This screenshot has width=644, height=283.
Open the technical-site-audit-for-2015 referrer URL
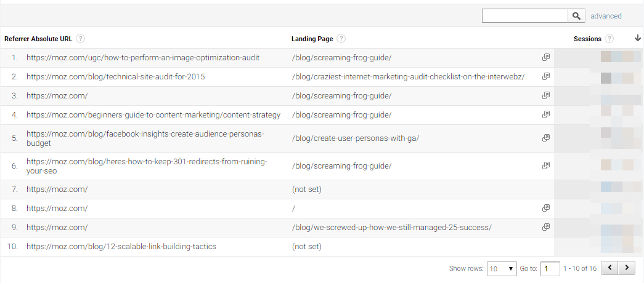click(x=115, y=77)
